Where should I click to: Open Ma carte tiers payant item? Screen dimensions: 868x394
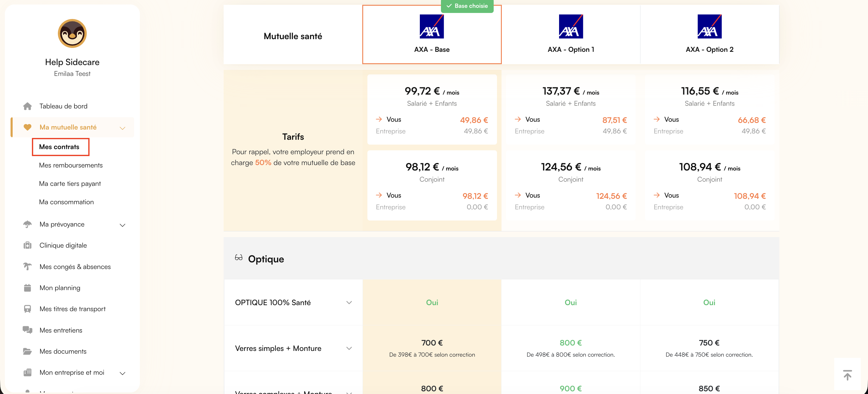point(70,184)
